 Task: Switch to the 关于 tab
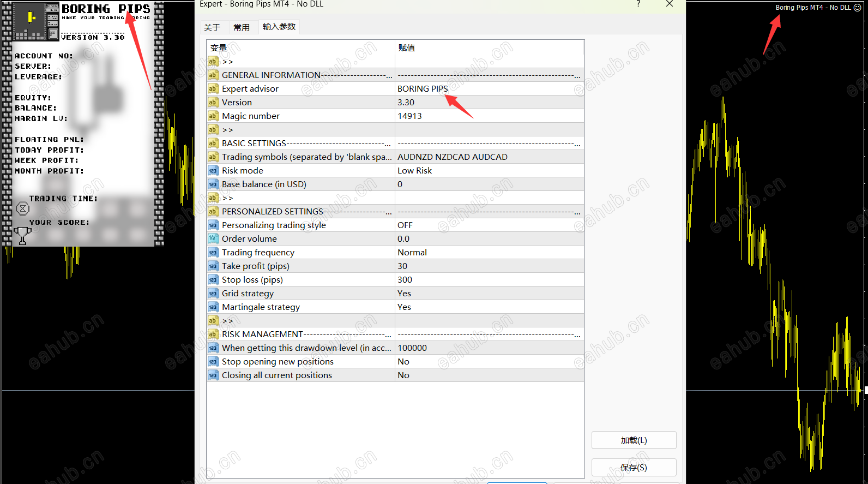pos(212,27)
